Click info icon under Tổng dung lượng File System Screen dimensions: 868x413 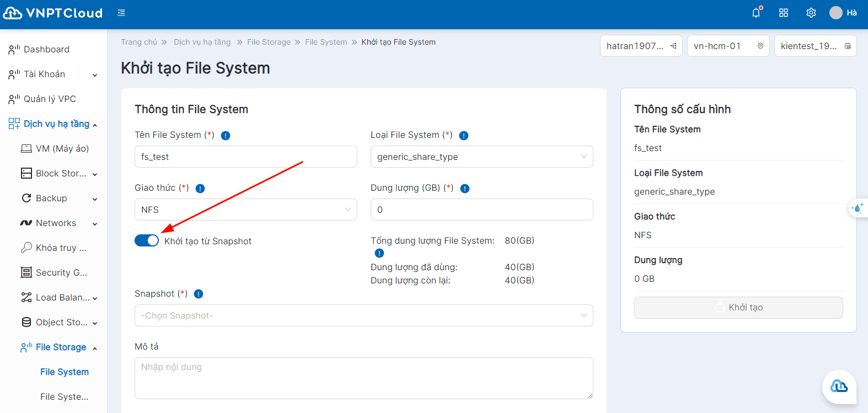click(x=379, y=253)
